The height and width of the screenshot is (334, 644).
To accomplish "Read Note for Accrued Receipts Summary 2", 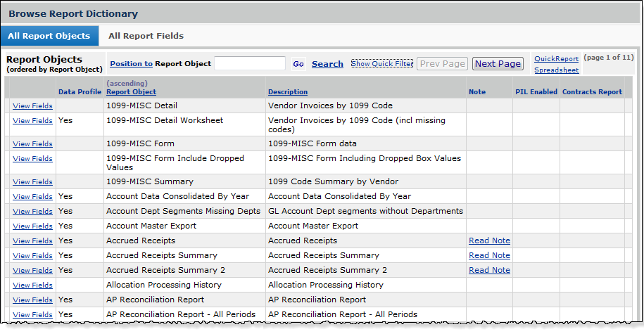I will 489,271.
